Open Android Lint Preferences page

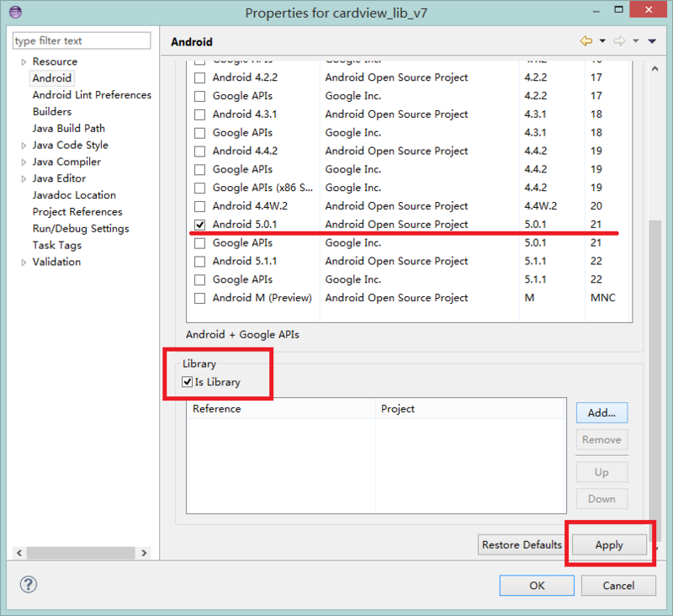[x=92, y=95]
